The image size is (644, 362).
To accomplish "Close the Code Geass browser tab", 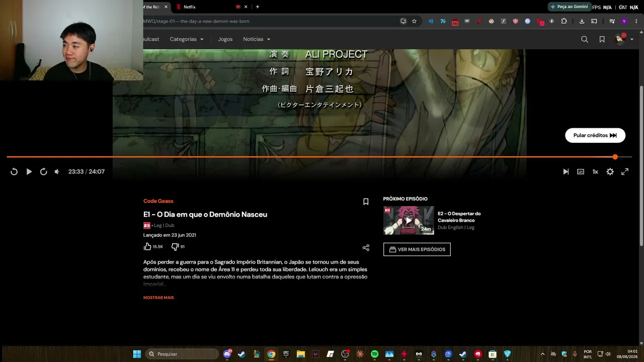I will point(166,7).
